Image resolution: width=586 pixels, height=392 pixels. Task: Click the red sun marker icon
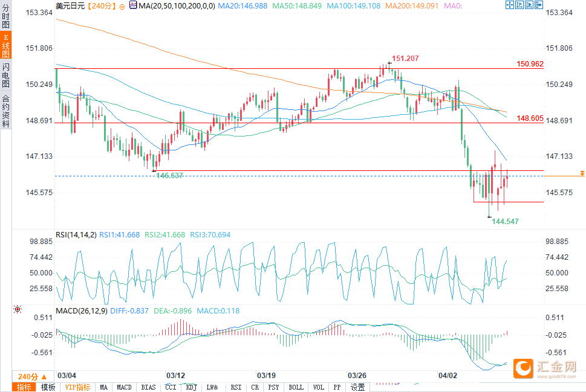pyautogui.click(x=18, y=309)
